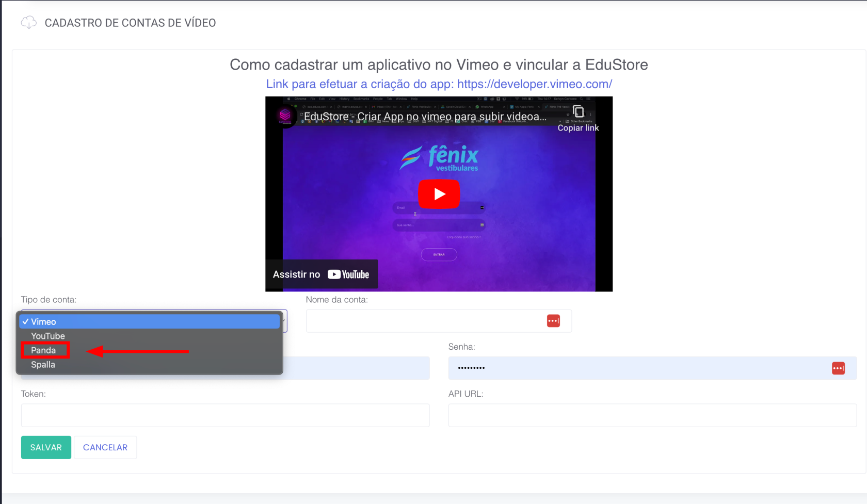Select the Panda account type option
The image size is (867, 504).
(43, 351)
